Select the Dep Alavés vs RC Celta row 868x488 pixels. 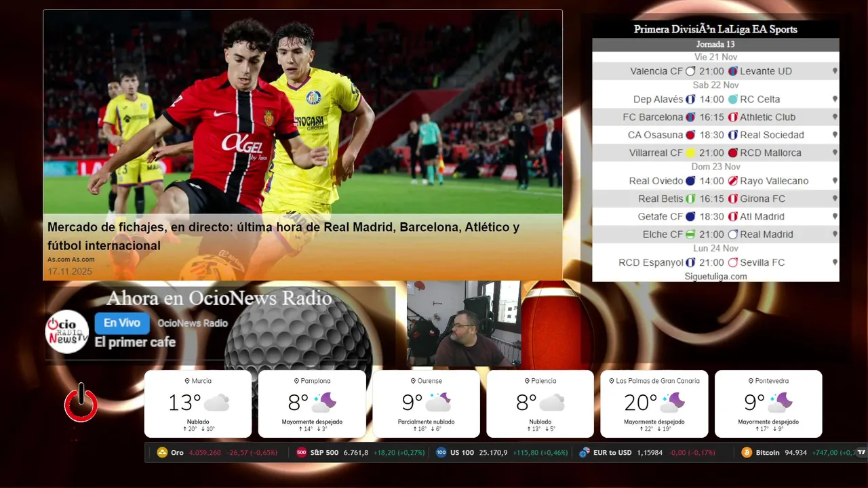click(x=715, y=99)
